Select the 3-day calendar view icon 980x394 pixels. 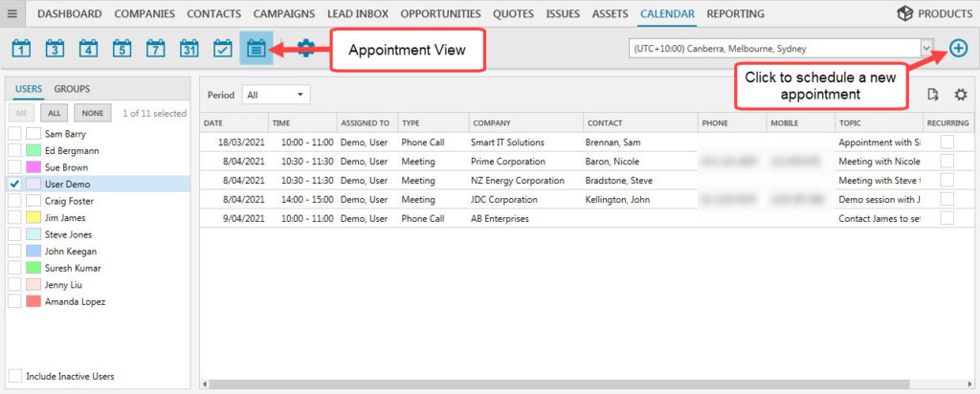[x=56, y=48]
